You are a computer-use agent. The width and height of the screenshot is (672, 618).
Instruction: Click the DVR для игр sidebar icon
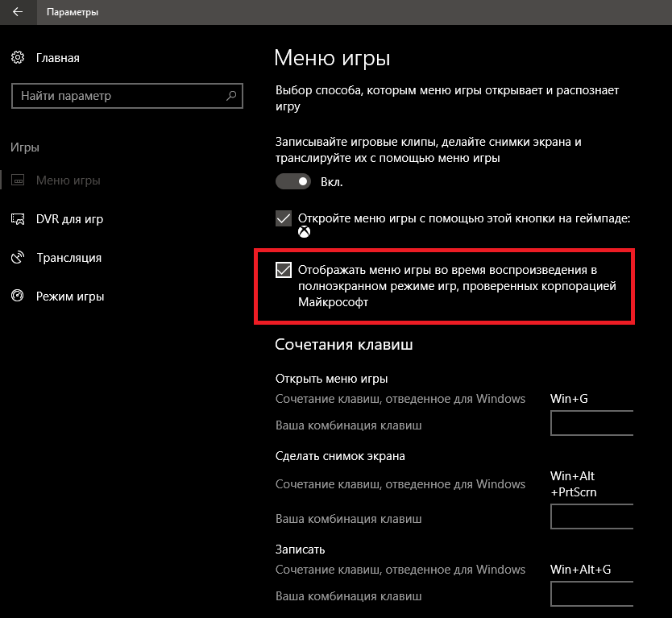(x=18, y=219)
